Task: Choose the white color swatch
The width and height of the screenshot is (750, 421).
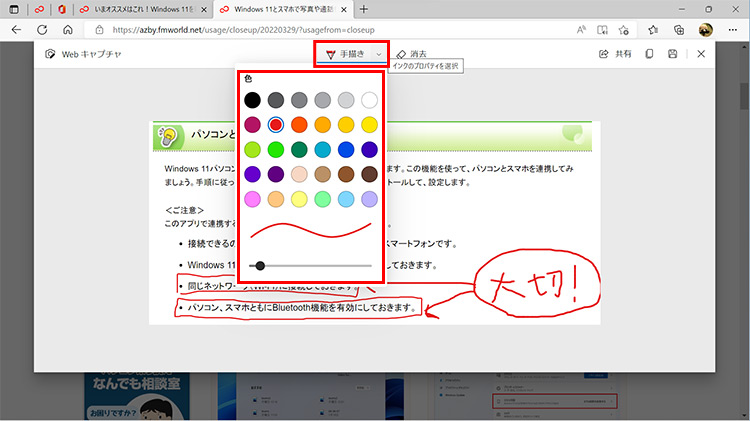Action: (369, 100)
